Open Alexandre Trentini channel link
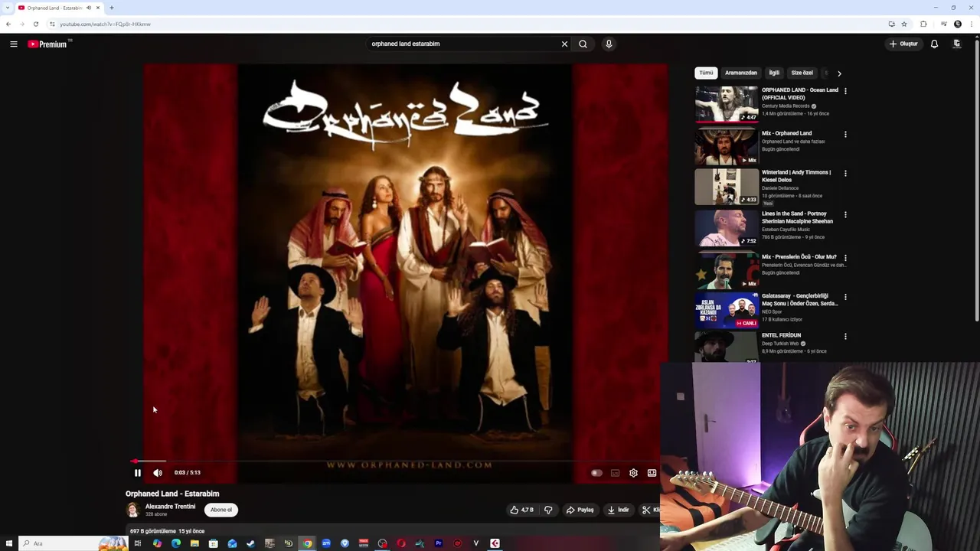The height and width of the screenshot is (551, 980). [x=170, y=507]
